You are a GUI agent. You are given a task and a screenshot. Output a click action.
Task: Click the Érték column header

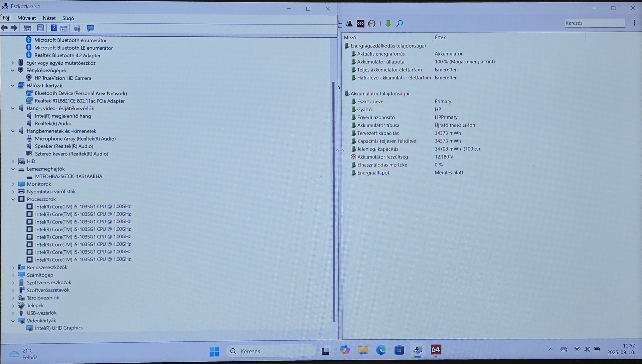click(440, 37)
